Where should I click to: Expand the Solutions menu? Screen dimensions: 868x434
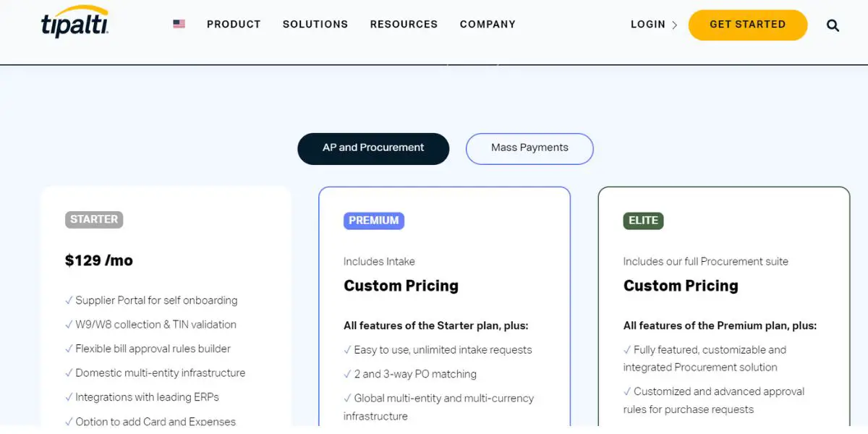(315, 25)
